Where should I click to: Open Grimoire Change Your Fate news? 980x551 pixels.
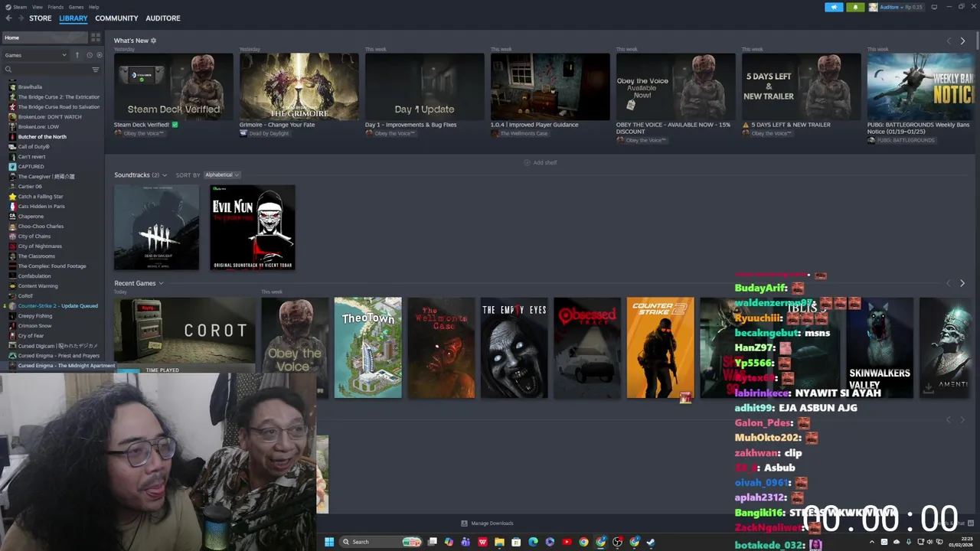click(x=299, y=86)
